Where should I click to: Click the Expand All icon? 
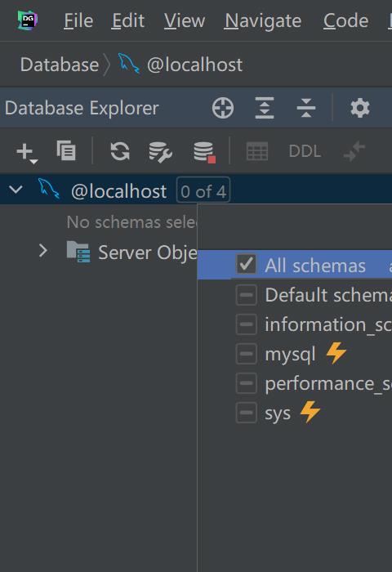(x=265, y=108)
